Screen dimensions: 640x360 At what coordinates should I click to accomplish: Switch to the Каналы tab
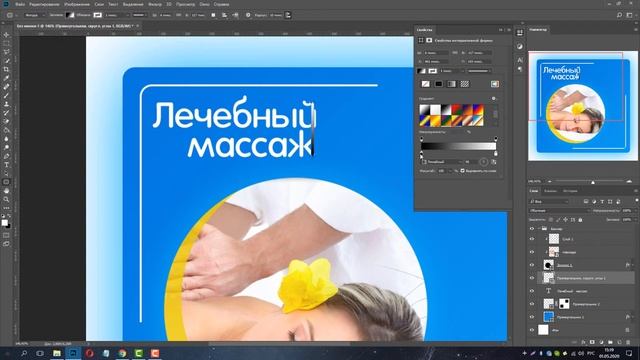pyautogui.click(x=550, y=191)
